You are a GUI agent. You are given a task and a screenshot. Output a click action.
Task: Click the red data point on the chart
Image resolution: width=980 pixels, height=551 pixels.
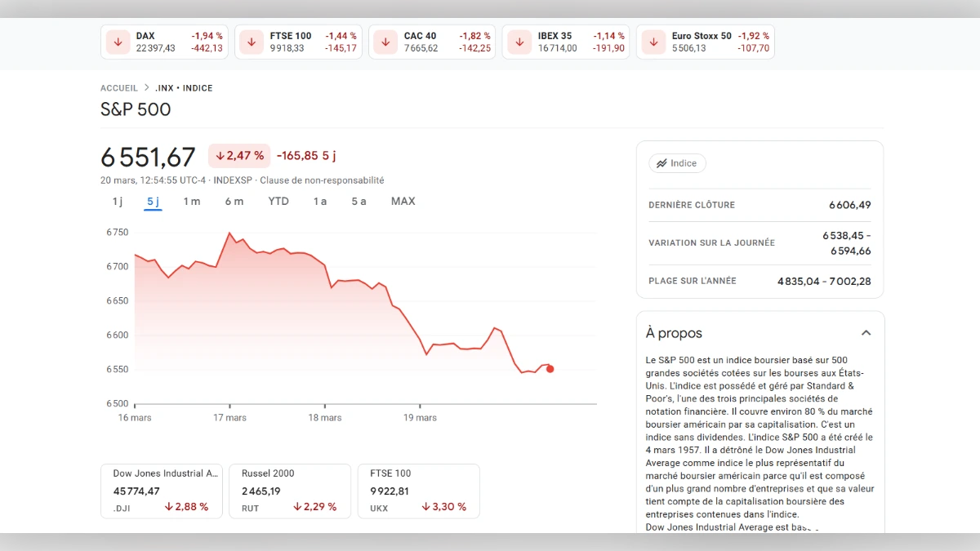[x=550, y=369]
